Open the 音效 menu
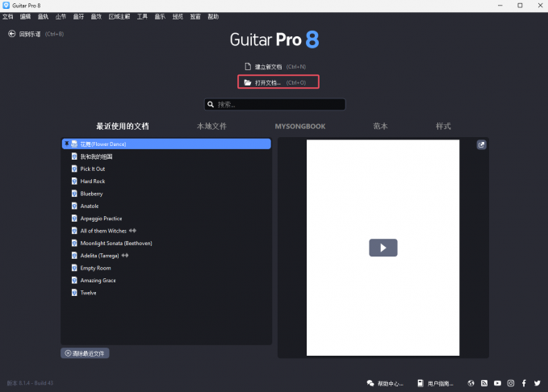Viewport: 548px width, 392px height. tap(96, 16)
